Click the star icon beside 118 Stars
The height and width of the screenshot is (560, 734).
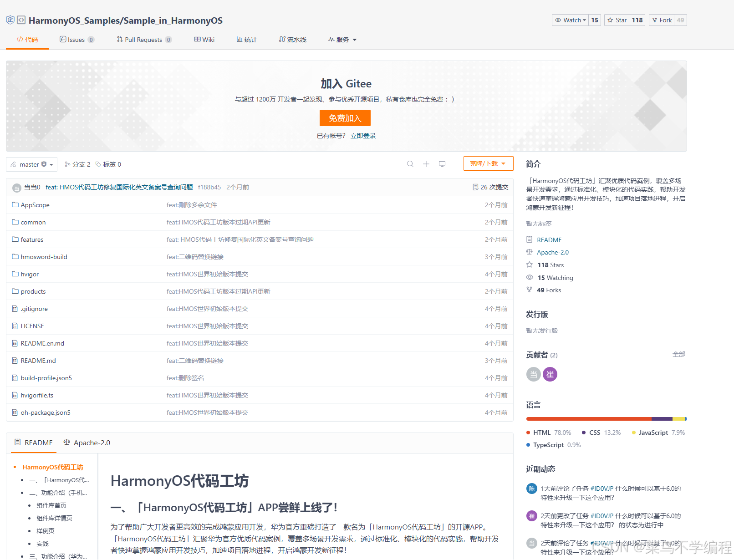pos(529,265)
